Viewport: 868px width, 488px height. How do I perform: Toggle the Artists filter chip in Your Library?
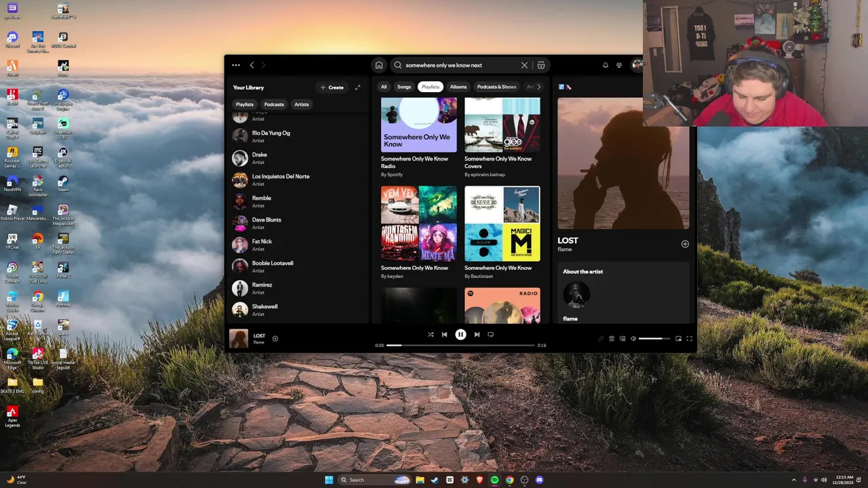click(302, 104)
